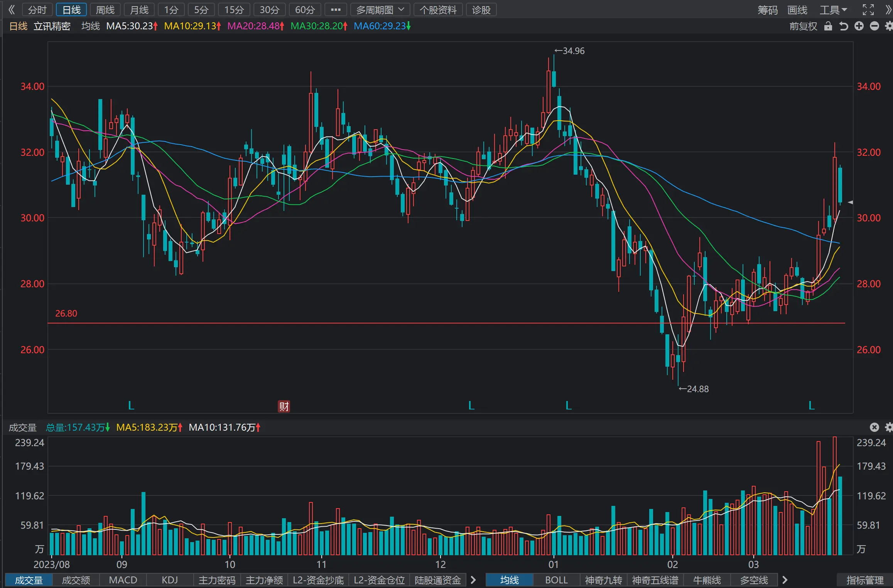Collapse left panel with double-left chevron
The width and height of the screenshot is (893, 588).
pyautogui.click(x=12, y=10)
